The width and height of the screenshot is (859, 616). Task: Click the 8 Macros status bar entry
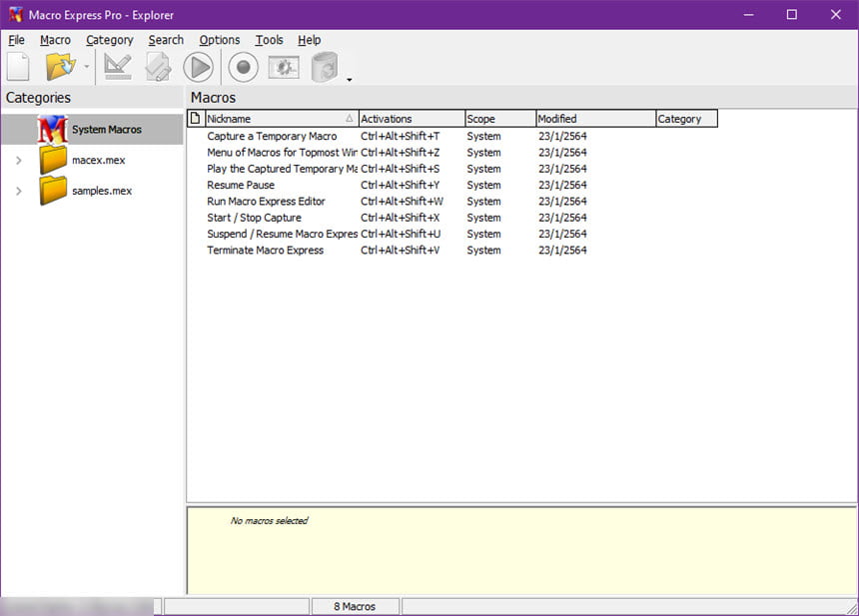[x=355, y=606]
